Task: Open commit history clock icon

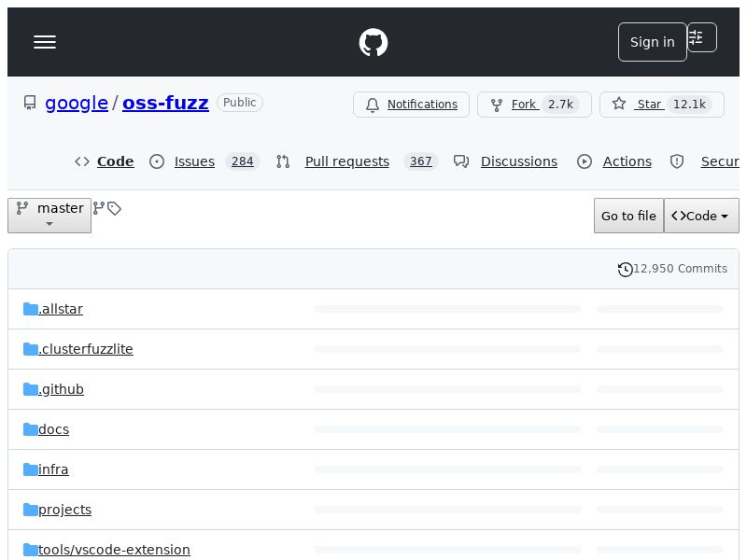Action: [625, 269]
